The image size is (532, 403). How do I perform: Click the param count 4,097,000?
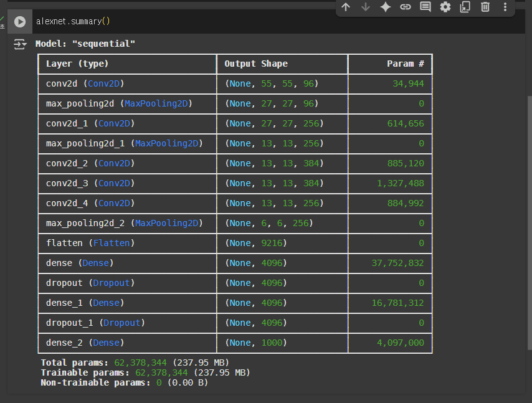pos(401,343)
